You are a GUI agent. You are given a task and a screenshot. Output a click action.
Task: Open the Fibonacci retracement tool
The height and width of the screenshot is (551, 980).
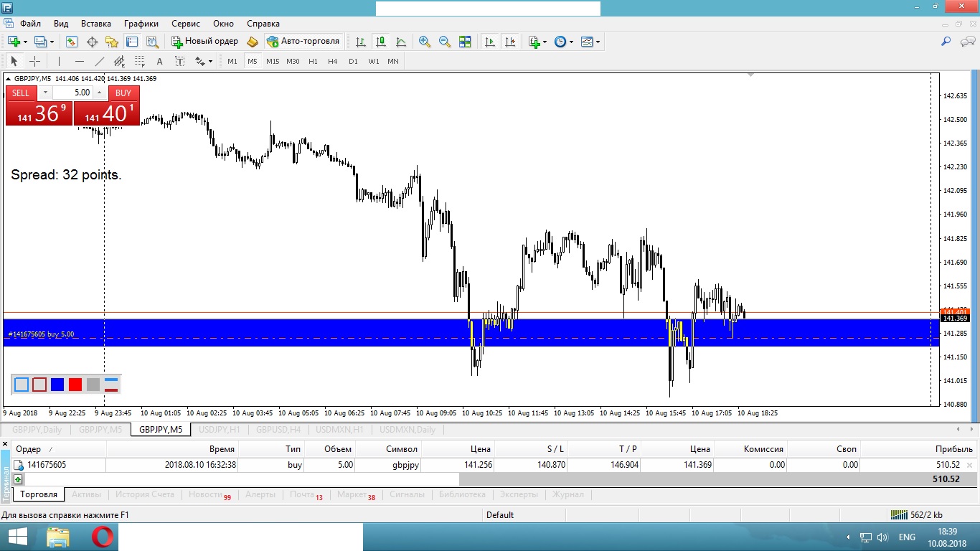tap(140, 62)
